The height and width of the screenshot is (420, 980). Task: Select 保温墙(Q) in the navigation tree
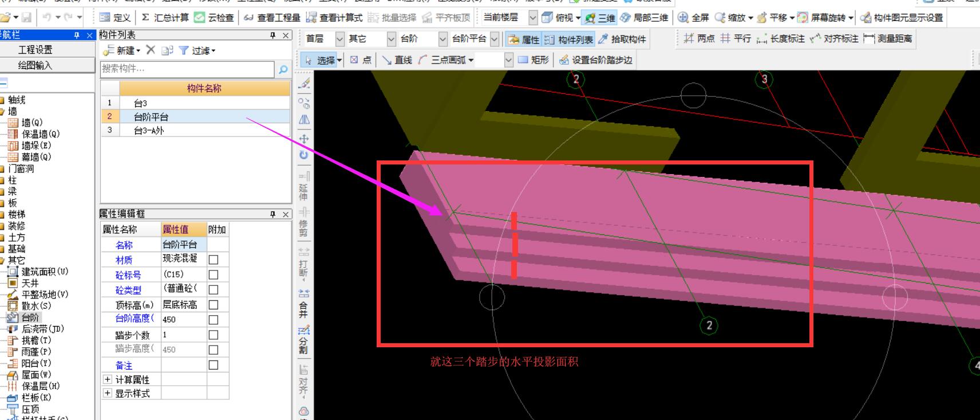40,134
